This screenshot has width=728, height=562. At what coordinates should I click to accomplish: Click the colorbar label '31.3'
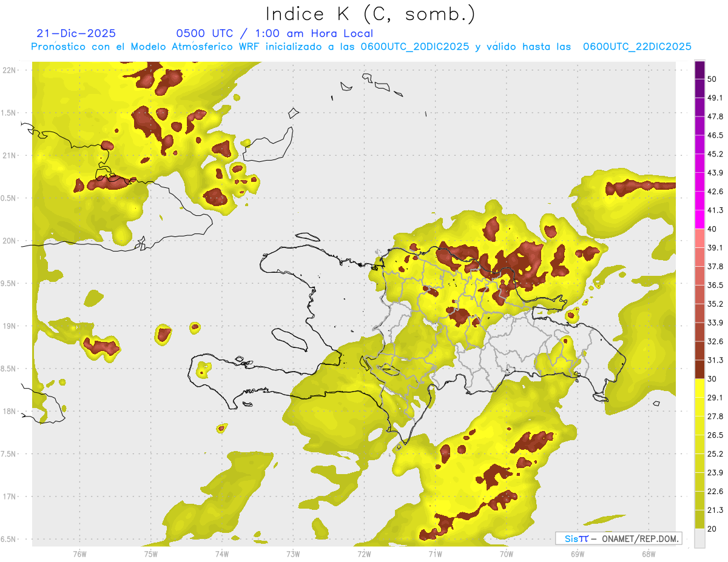tap(715, 360)
